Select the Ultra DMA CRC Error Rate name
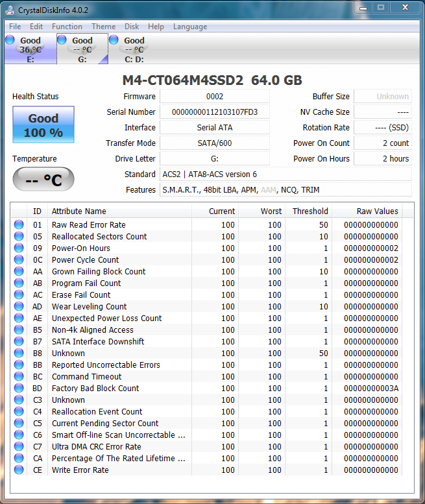425x504 pixels. pyautogui.click(x=97, y=447)
